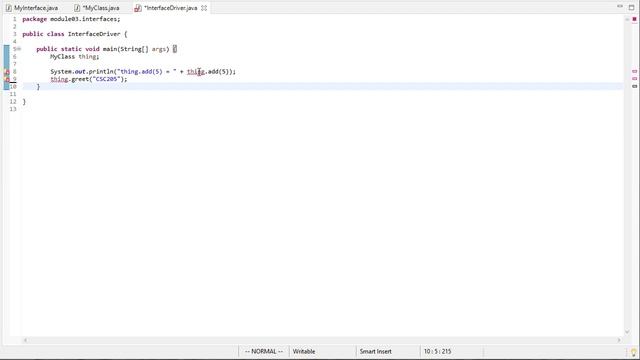Click the horizontal scrollbar right arrow
Image resolution: width=640 pixels, height=360 pixels.
(x=619, y=340)
